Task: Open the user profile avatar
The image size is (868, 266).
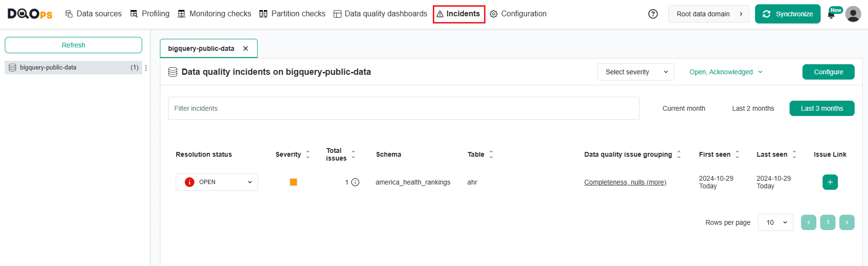Action: pos(853,14)
